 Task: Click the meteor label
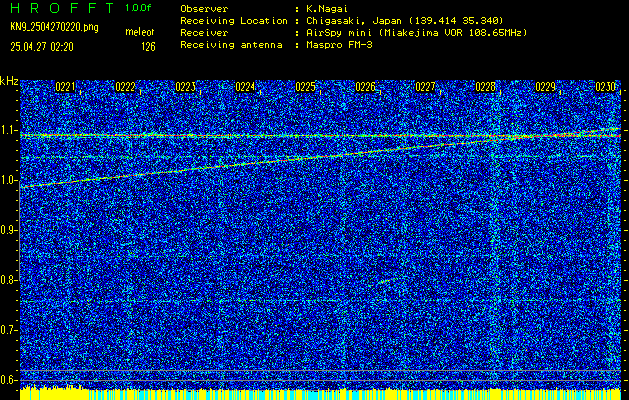click(x=140, y=32)
